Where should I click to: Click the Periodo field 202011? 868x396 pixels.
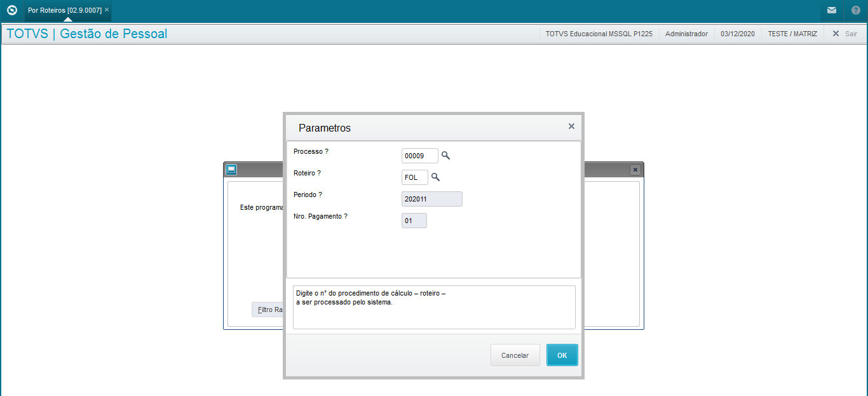pos(432,199)
